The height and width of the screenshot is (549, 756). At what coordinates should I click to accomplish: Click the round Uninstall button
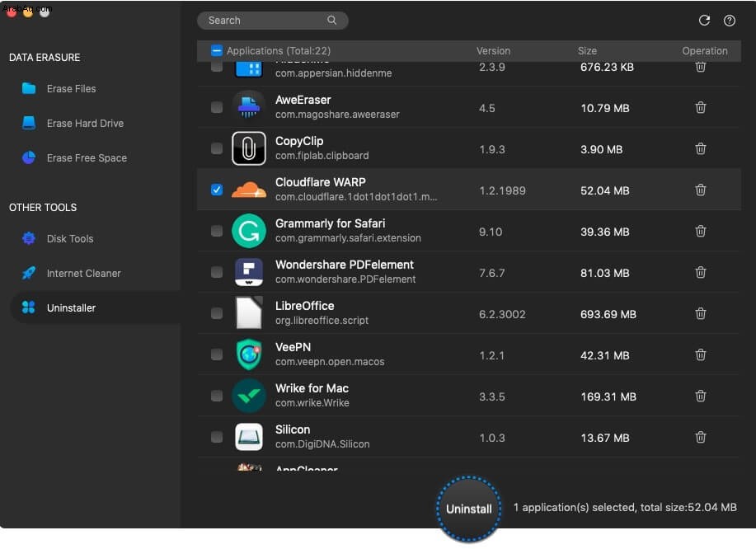[x=468, y=509]
